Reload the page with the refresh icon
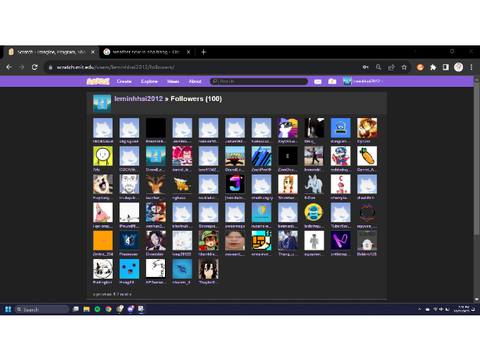480x360 pixels. tap(35, 67)
